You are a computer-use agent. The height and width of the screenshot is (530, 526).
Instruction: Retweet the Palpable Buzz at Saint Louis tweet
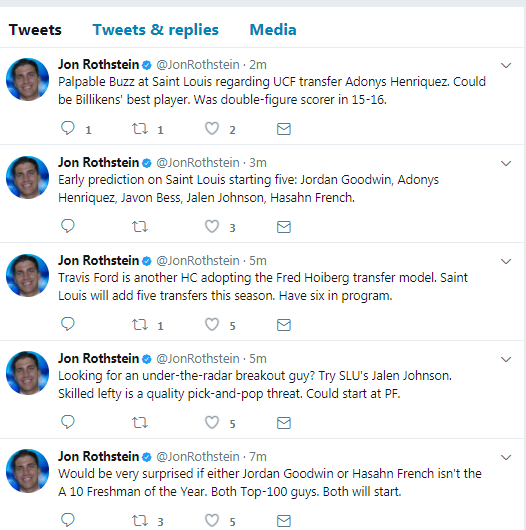coord(140,129)
